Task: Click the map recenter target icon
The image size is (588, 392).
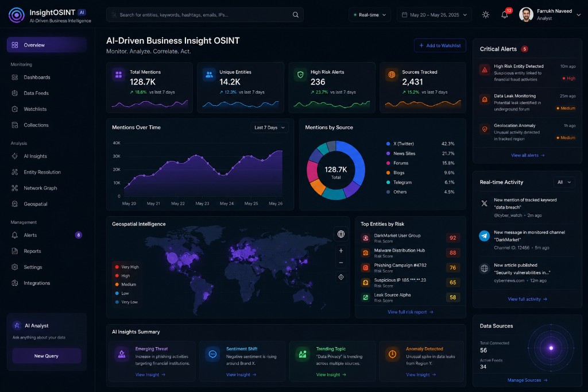Action: click(341, 277)
